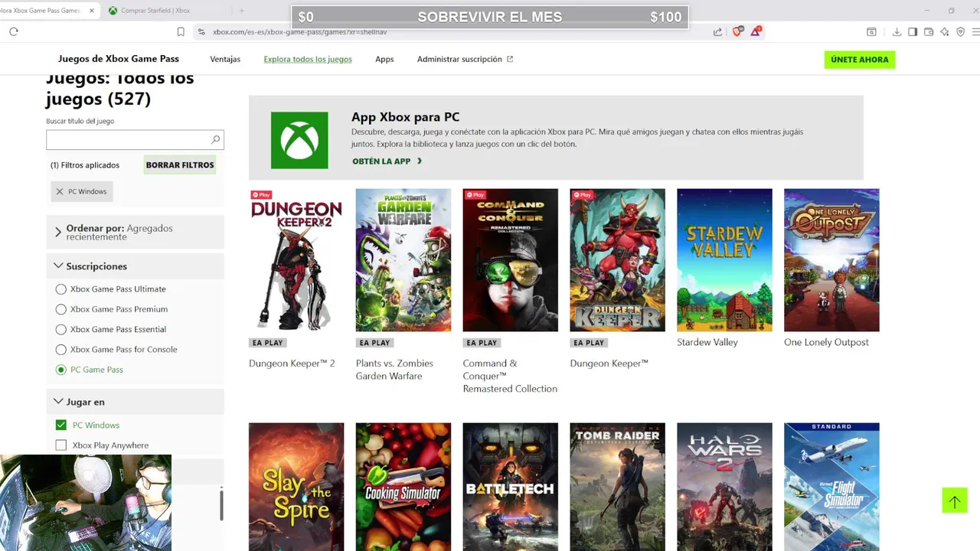Select Xbox Game Pass Ultimate radio button
Viewport: 980px width, 551px height.
tap(61, 289)
